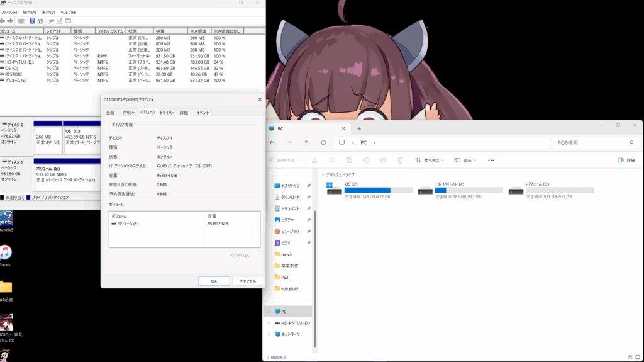Click the back arrow in Disk Management toolbar
Viewport: 644px width, 362px height.
pos(3,21)
